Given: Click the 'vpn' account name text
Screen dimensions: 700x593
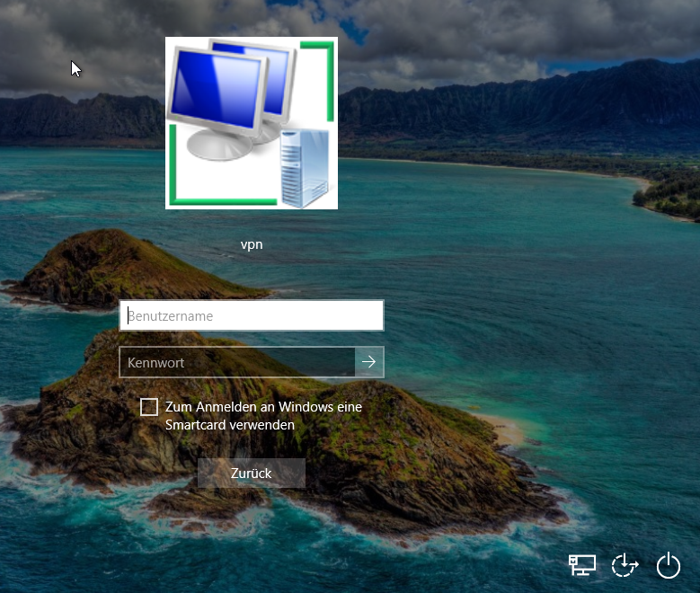Looking at the screenshot, I should pyautogui.click(x=252, y=244).
